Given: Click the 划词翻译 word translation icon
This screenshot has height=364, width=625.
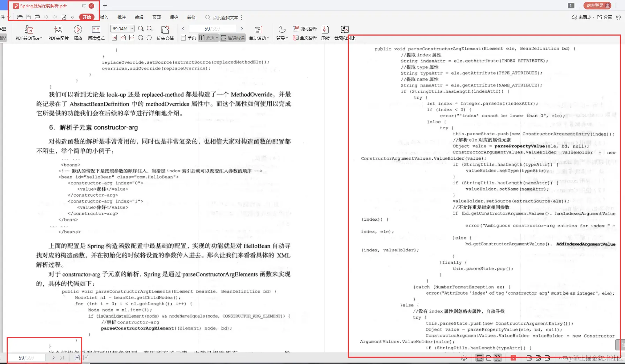Looking at the screenshot, I should (305, 29).
